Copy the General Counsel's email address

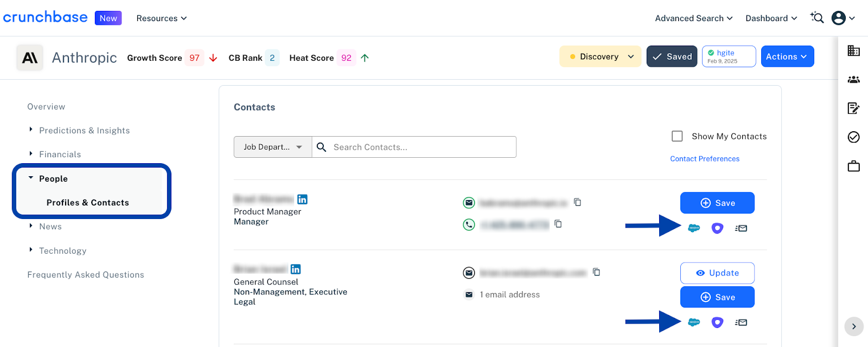tap(597, 272)
